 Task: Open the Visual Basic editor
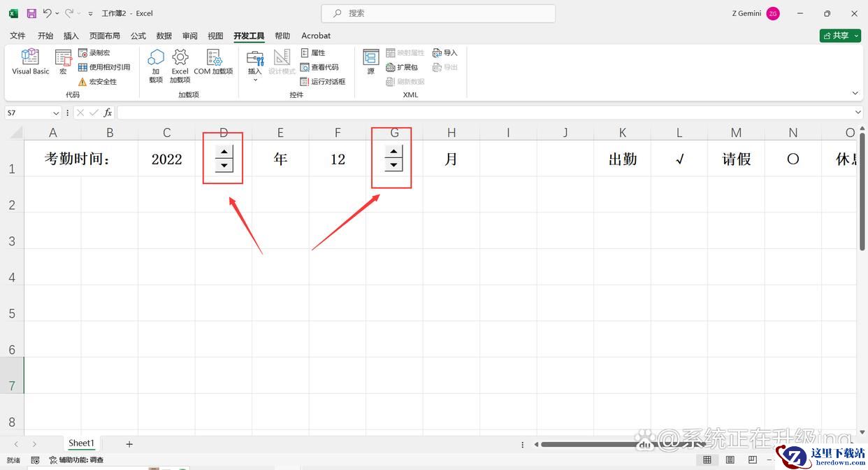(31, 62)
